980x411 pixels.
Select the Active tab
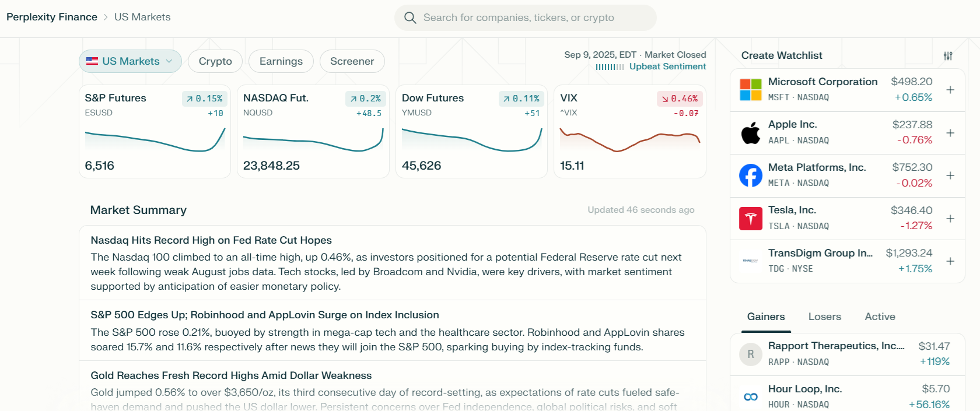point(880,317)
